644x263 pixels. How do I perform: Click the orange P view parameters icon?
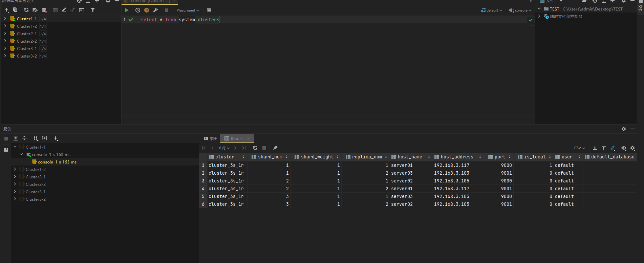click(147, 10)
